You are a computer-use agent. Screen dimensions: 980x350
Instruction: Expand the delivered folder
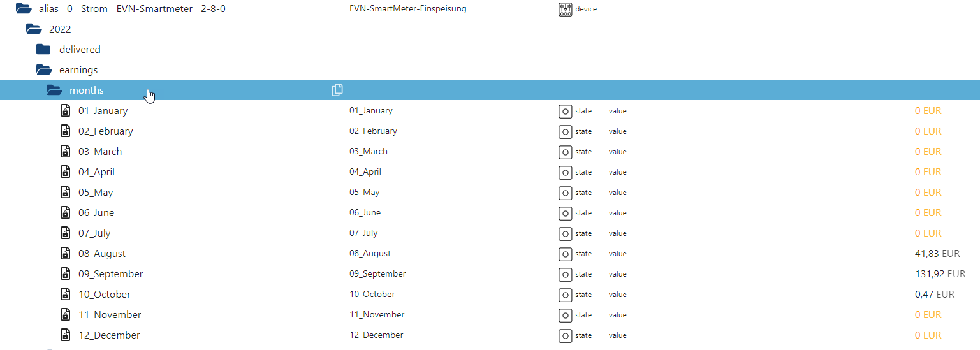(43, 49)
